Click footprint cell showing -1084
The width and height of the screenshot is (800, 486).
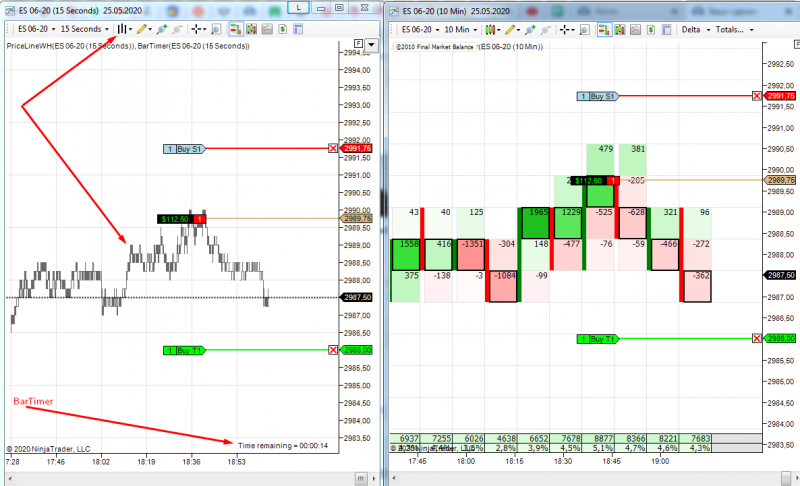click(503, 286)
